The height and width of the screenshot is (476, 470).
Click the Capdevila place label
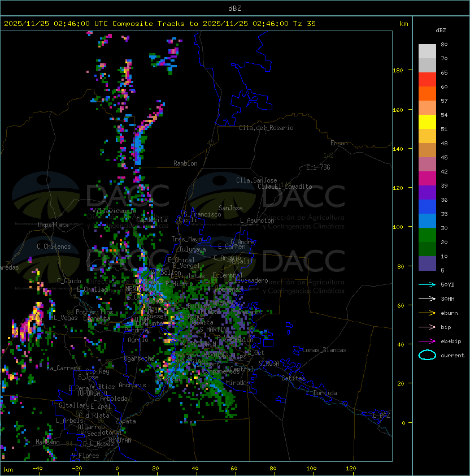click(151, 220)
